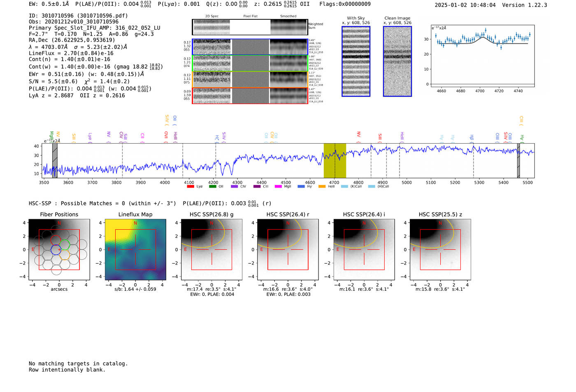Viewport: 576px width, 392px height.
Task: Open the Weighted Sum 2D spectrum strip
Action: (250, 27)
